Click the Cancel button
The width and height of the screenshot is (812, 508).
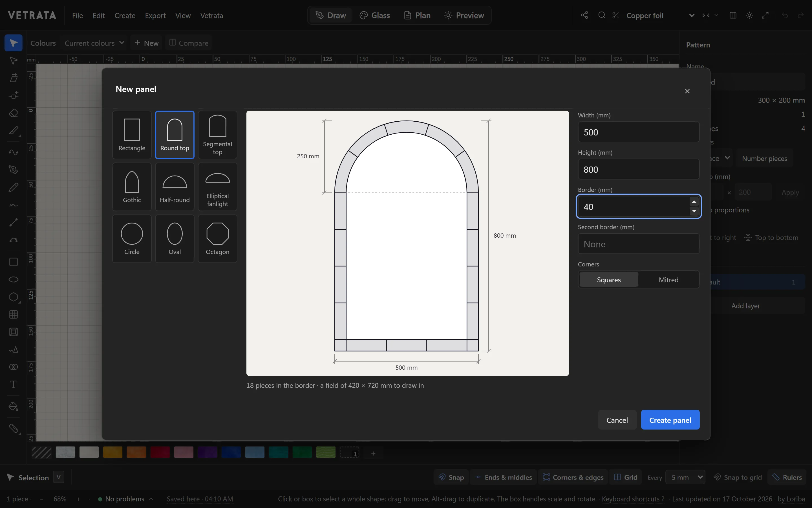click(617, 420)
